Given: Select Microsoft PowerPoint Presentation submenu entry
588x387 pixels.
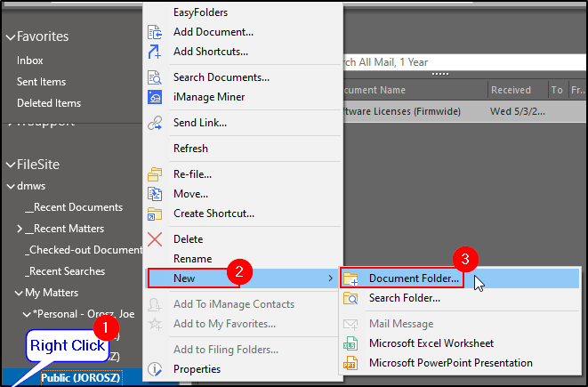Looking at the screenshot, I should coord(451,363).
